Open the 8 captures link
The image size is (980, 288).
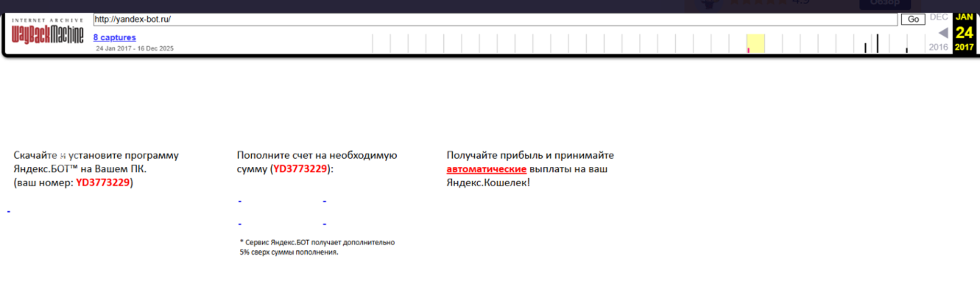click(x=114, y=37)
